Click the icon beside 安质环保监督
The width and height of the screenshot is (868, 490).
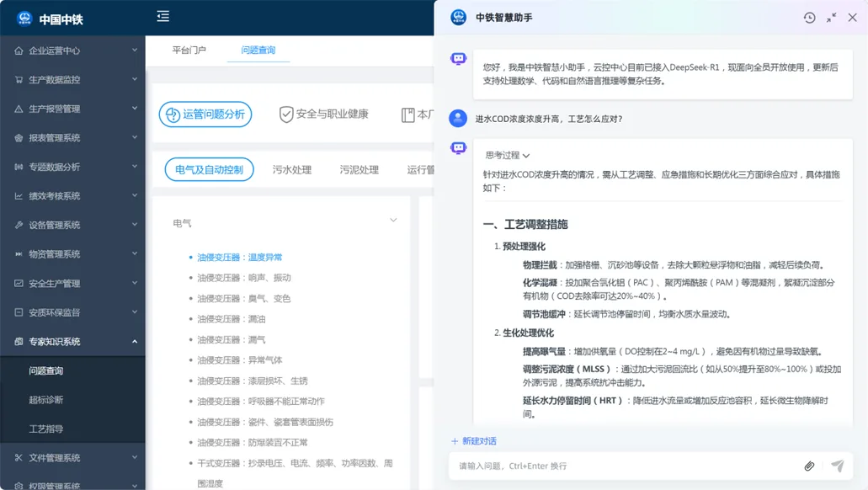coord(19,312)
